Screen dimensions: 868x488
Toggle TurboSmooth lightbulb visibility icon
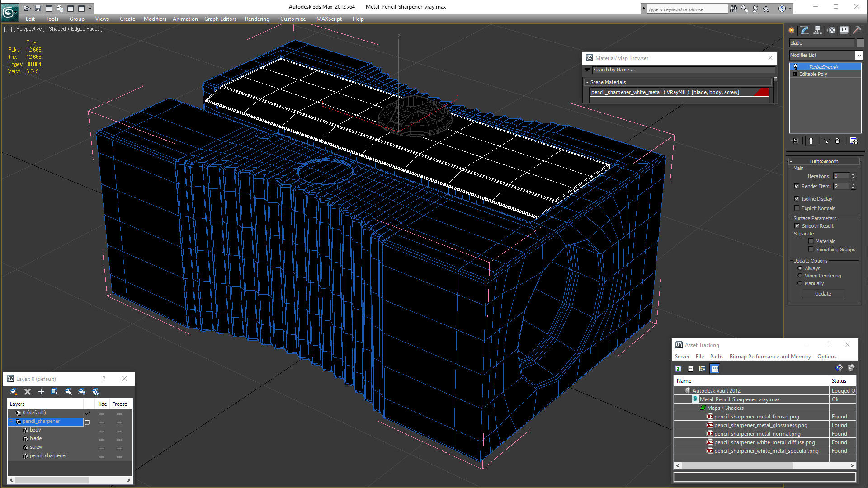[x=796, y=67]
